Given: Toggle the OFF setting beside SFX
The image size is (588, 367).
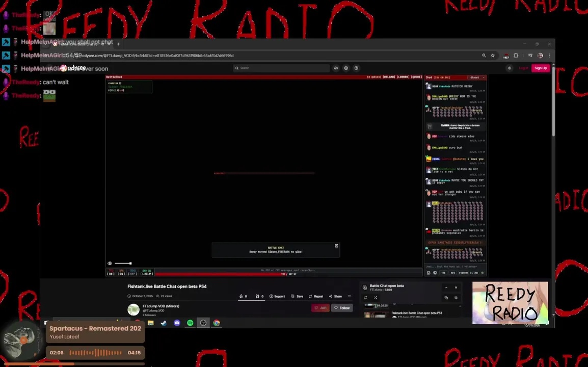Looking at the screenshot, I should pyautogui.click(x=133, y=272).
